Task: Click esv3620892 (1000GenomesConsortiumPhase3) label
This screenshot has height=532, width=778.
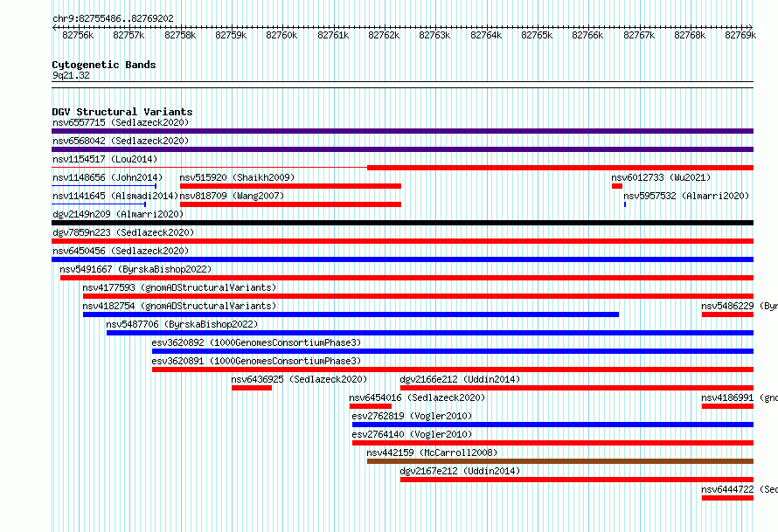Action: pyautogui.click(x=256, y=342)
